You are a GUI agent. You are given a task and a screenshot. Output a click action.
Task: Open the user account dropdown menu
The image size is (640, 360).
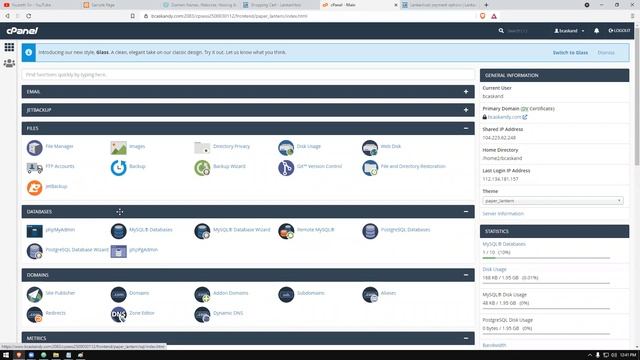click(569, 31)
